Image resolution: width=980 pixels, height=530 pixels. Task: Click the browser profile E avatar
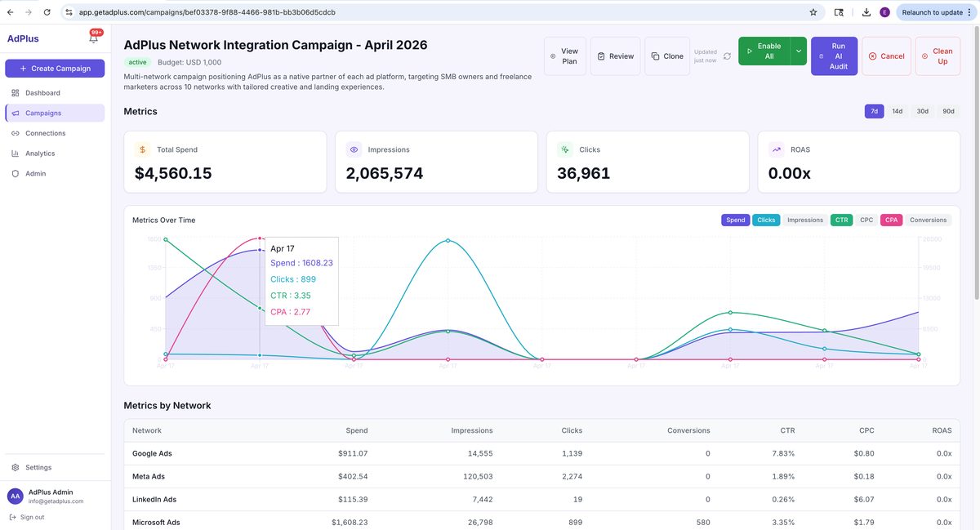click(884, 12)
